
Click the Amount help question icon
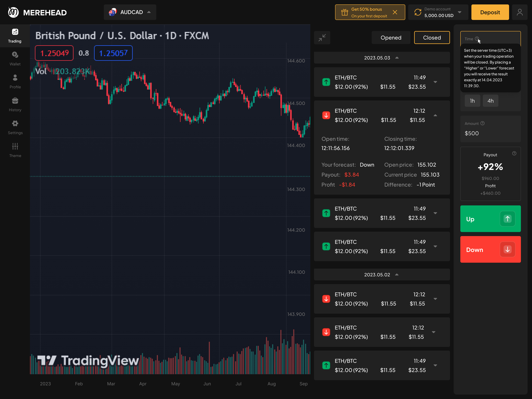point(482,123)
